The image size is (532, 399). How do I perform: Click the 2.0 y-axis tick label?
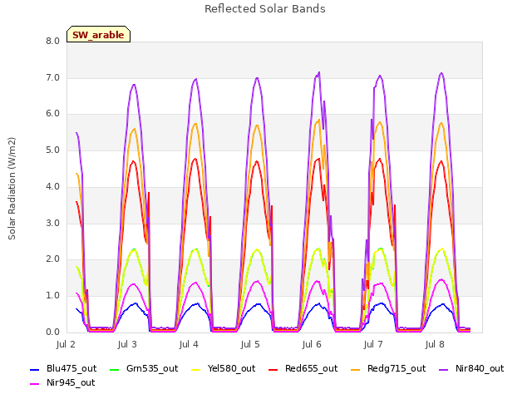pyautogui.click(x=53, y=259)
